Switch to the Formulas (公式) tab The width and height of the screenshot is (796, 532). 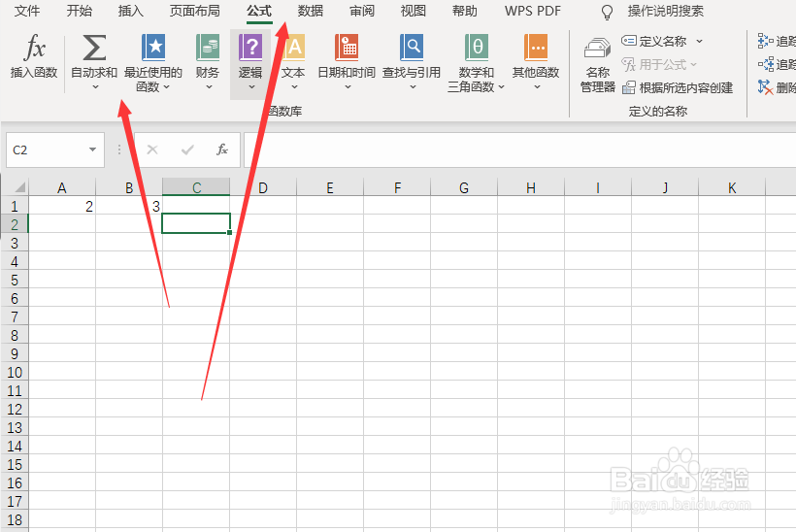pyautogui.click(x=259, y=11)
